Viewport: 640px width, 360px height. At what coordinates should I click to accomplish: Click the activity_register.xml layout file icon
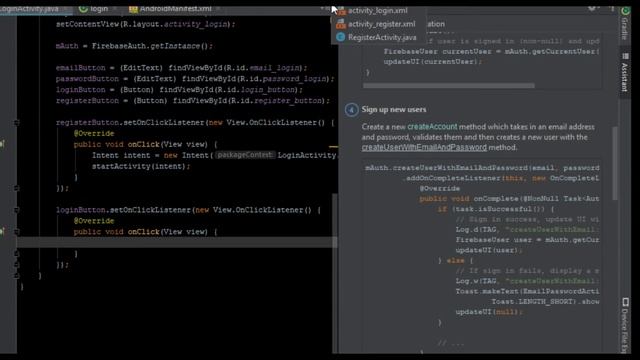click(340, 24)
